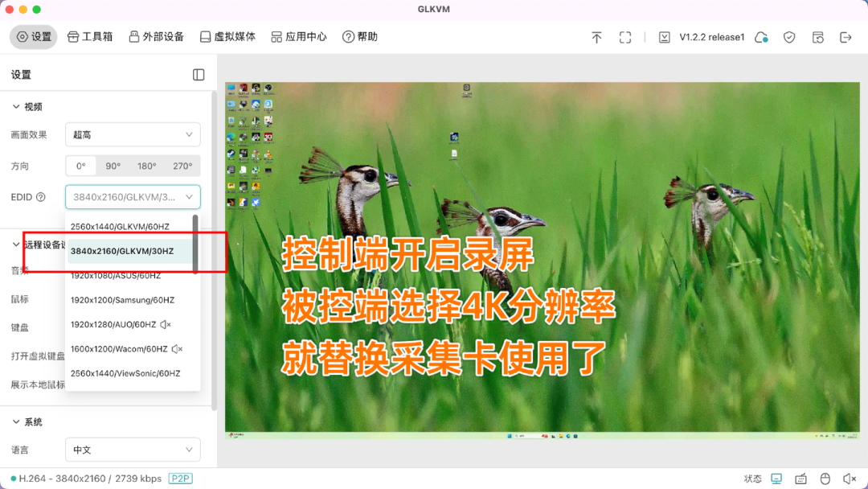Open the 帮助 help menu
This screenshot has width=868, height=489.
pyautogui.click(x=360, y=37)
